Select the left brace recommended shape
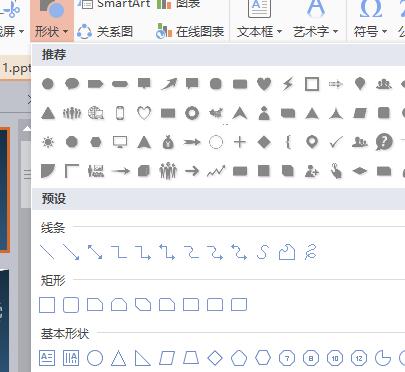Screen dimensions: 405x372 click(288, 142)
